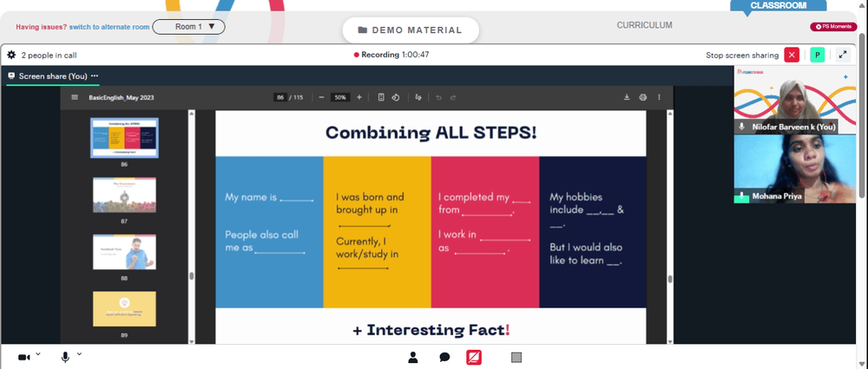Open the Room 1 dropdown
The image size is (868, 369).
(188, 27)
